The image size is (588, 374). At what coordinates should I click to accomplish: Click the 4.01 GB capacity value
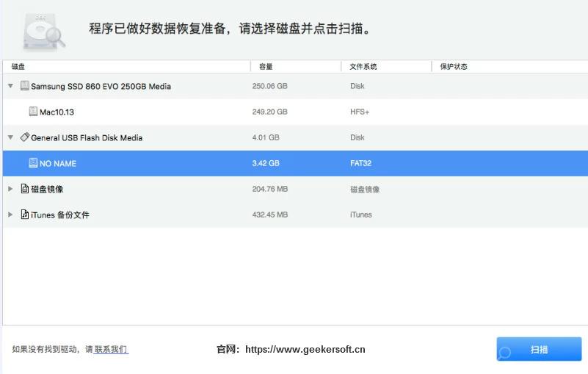[x=266, y=137]
